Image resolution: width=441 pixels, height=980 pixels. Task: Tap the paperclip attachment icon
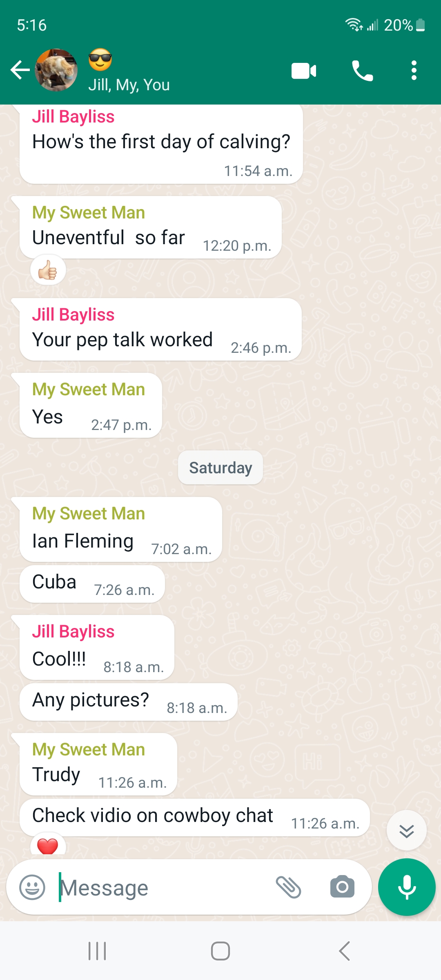point(289,887)
